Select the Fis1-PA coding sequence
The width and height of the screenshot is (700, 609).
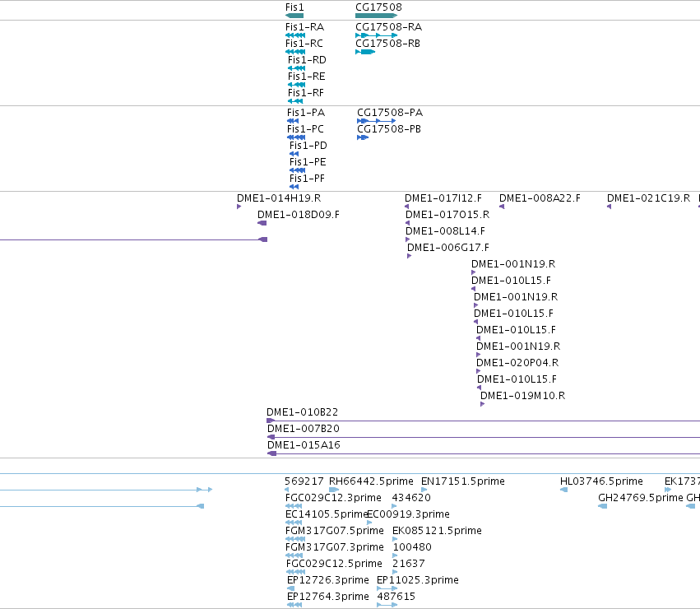[x=292, y=121]
